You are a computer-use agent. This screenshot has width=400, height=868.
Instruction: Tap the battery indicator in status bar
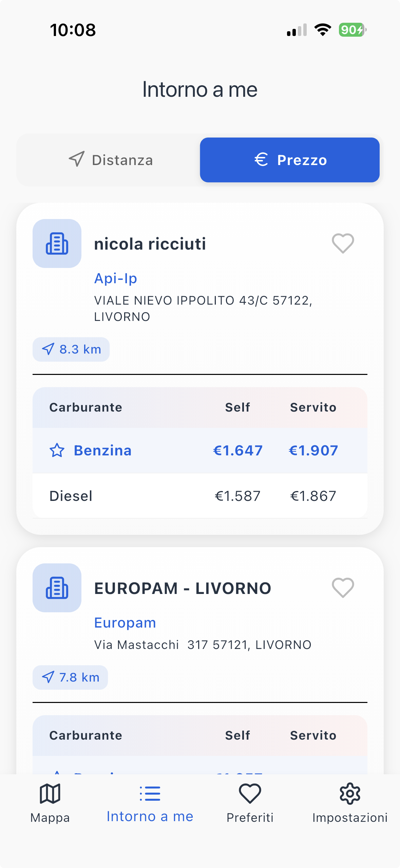352,30
